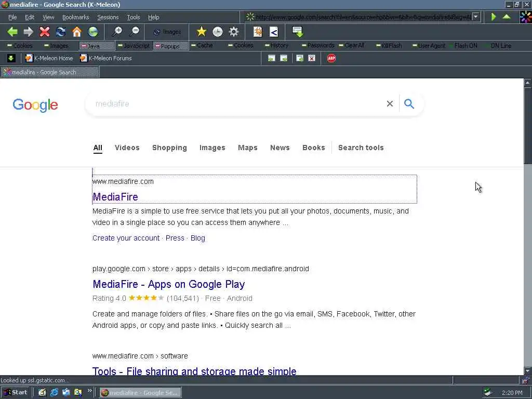
Task: Open the Tools menu
Action: (x=134, y=17)
